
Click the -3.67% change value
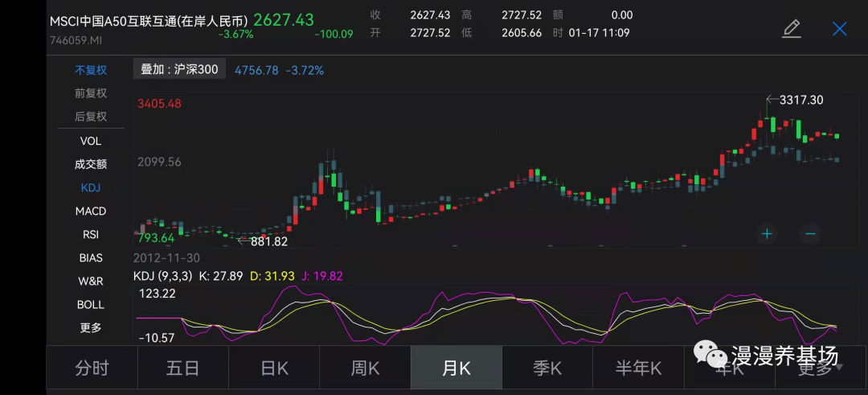(x=236, y=35)
